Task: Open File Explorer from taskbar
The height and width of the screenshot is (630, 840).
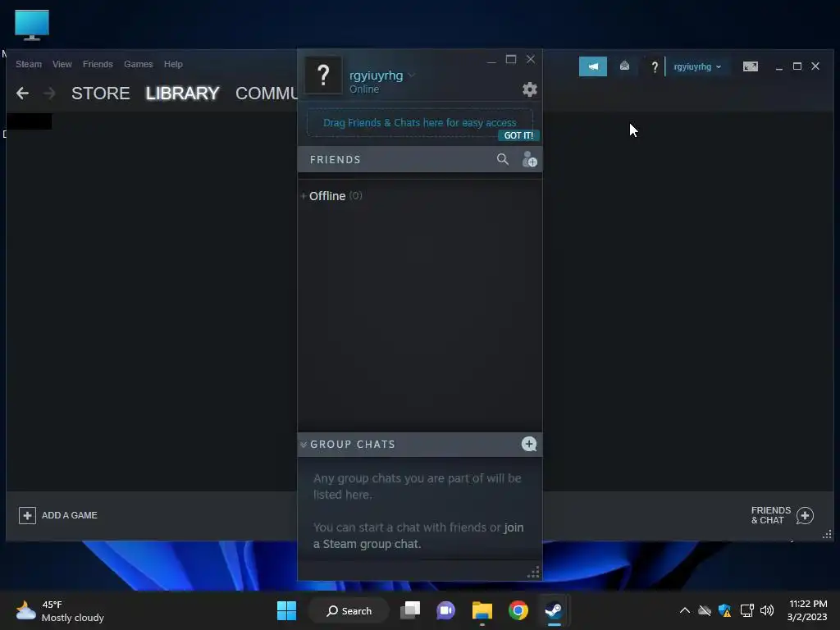Action: [x=482, y=610]
